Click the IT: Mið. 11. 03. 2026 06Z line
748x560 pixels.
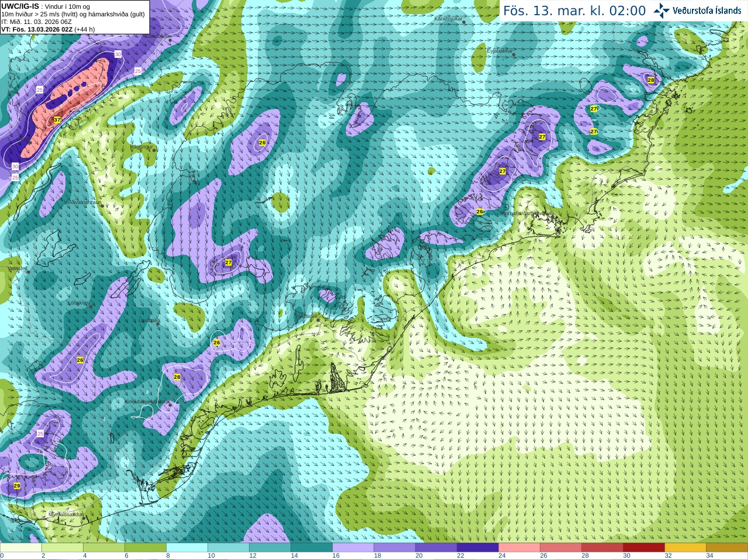pos(36,22)
